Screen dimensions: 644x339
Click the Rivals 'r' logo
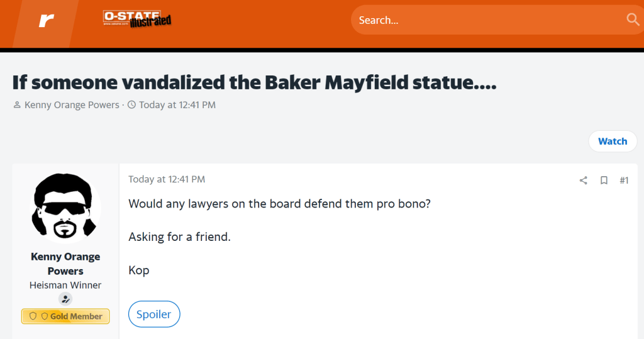(x=46, y=21)
